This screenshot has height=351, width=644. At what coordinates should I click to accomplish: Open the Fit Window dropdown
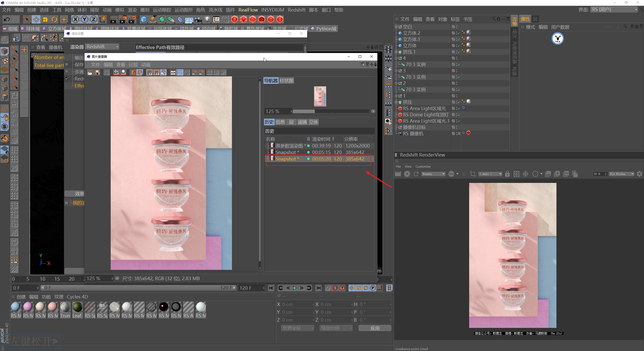click(x=622, y=174)
